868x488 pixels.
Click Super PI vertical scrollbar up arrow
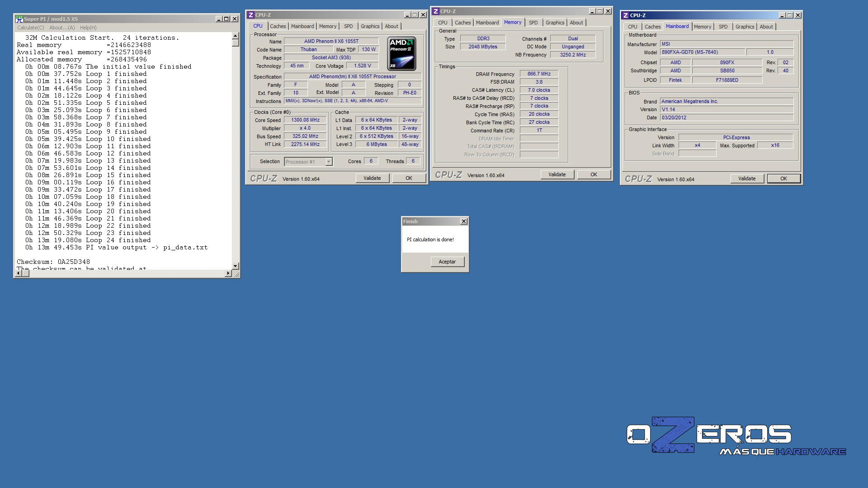click(236, 36)
